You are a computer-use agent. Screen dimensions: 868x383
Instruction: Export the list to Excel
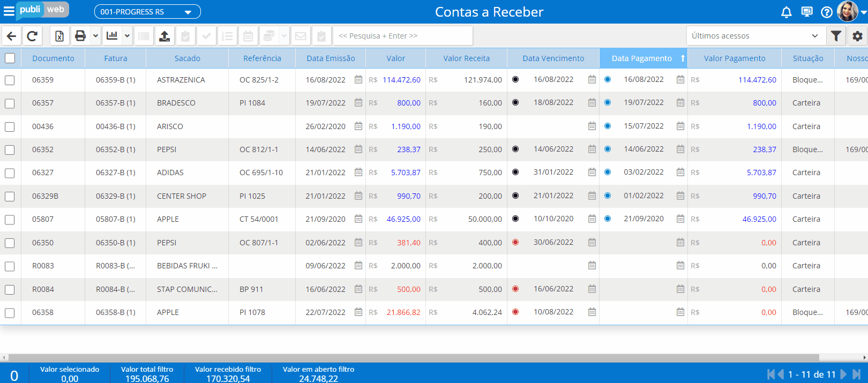59,36
